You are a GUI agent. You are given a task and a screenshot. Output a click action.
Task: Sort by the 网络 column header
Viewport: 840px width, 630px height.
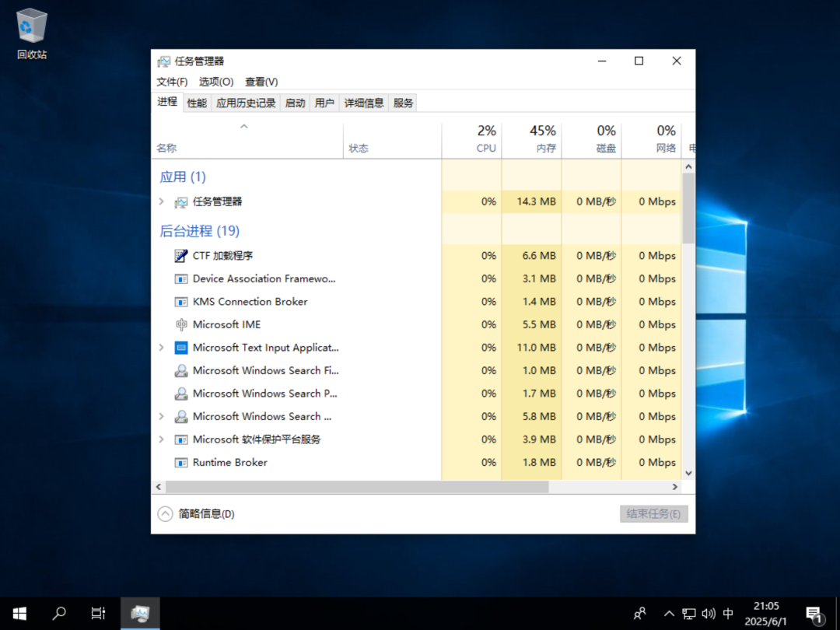pos(652,141)
